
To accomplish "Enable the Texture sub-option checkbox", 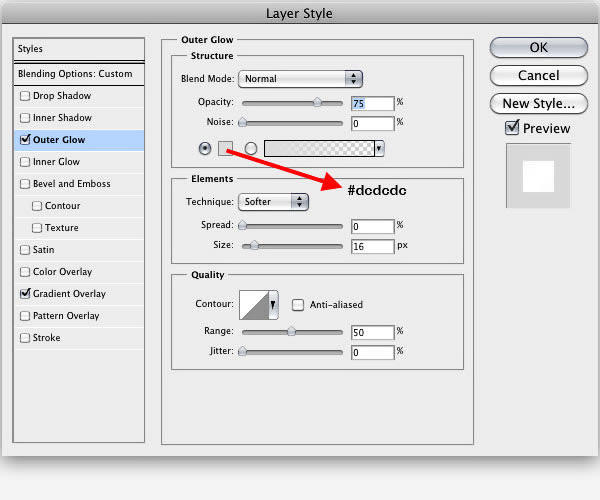I will coord(37,228).
